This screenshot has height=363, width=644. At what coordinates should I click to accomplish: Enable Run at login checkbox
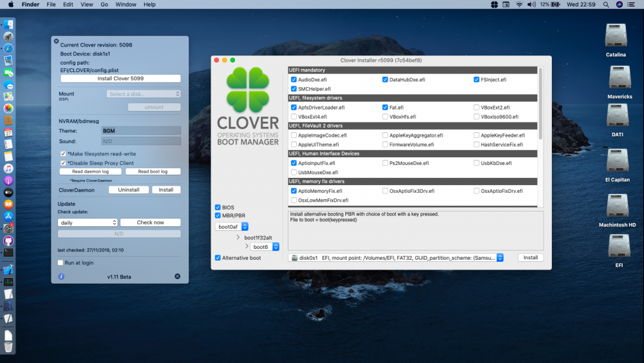(x=61, y=262)
